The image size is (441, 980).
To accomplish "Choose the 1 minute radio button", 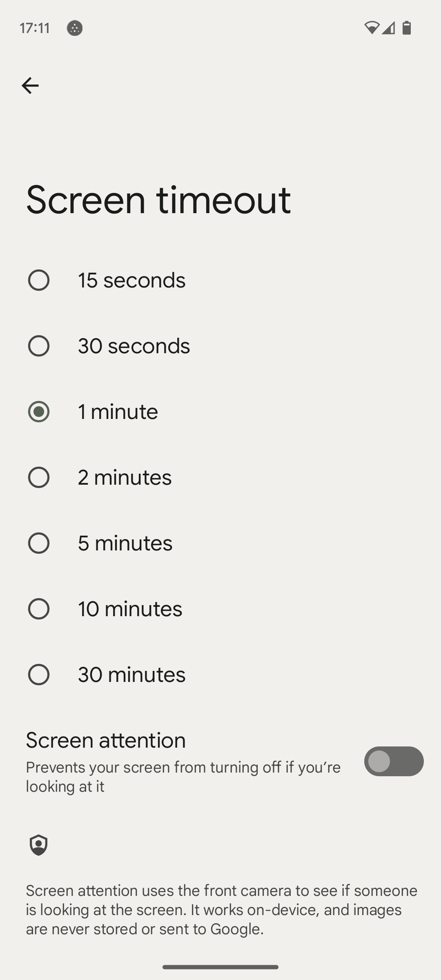I will coord(39,412).
